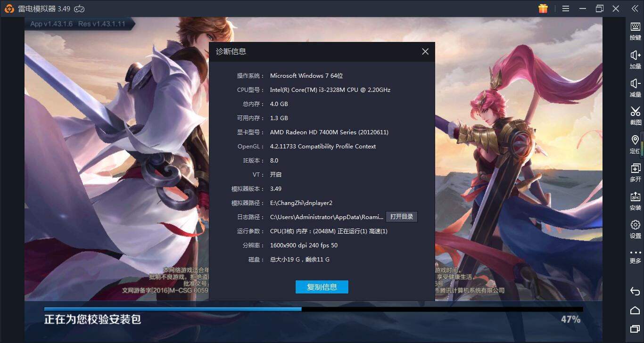The image size is (644, 343).
Task: Click the gift box icon in title bar
Action: pos(543,8)
